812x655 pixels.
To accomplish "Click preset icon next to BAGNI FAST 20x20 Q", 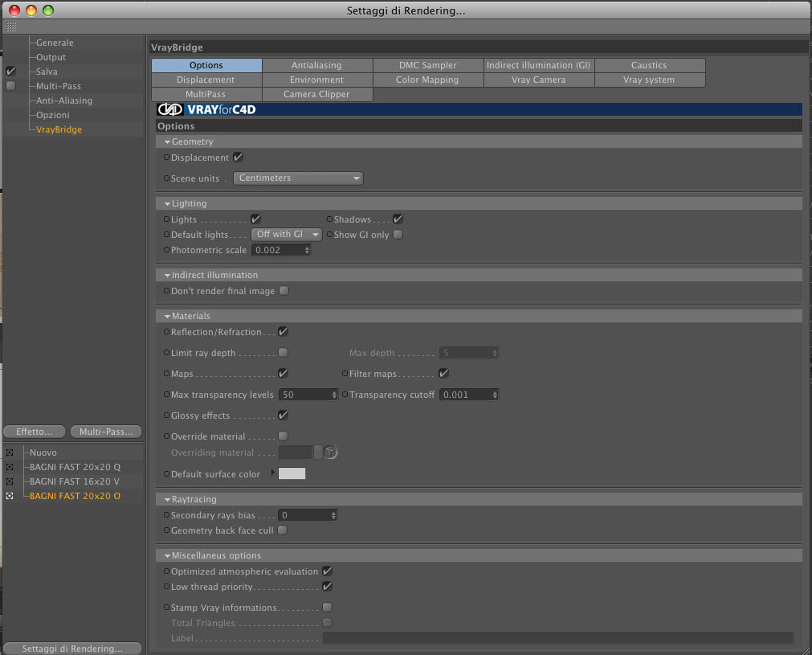I will point(10,467).
